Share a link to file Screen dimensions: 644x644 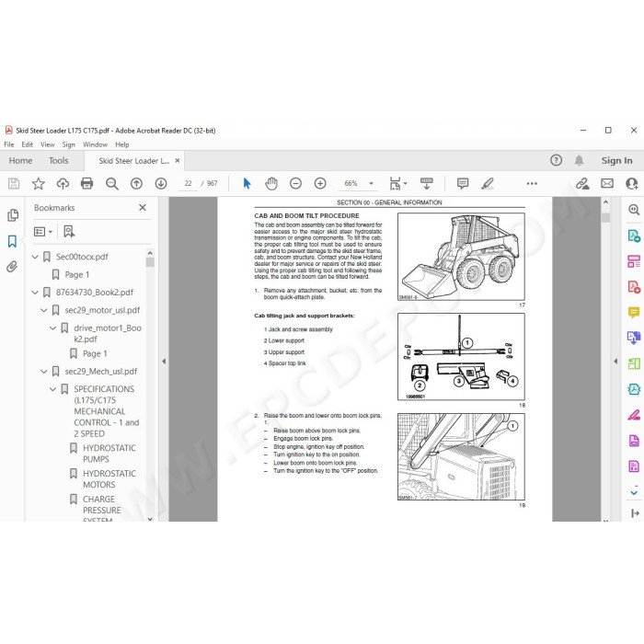point(582,184)
